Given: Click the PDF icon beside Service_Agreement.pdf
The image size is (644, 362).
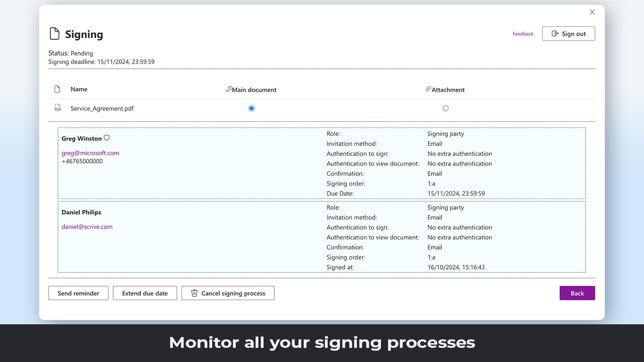Looking at the screenshot, I should tap(58, 108).
